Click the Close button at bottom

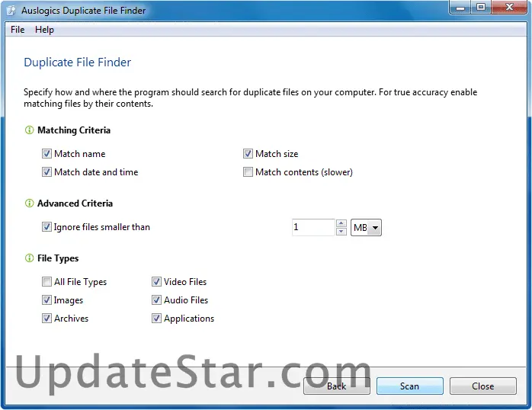[x=482, y=386]
